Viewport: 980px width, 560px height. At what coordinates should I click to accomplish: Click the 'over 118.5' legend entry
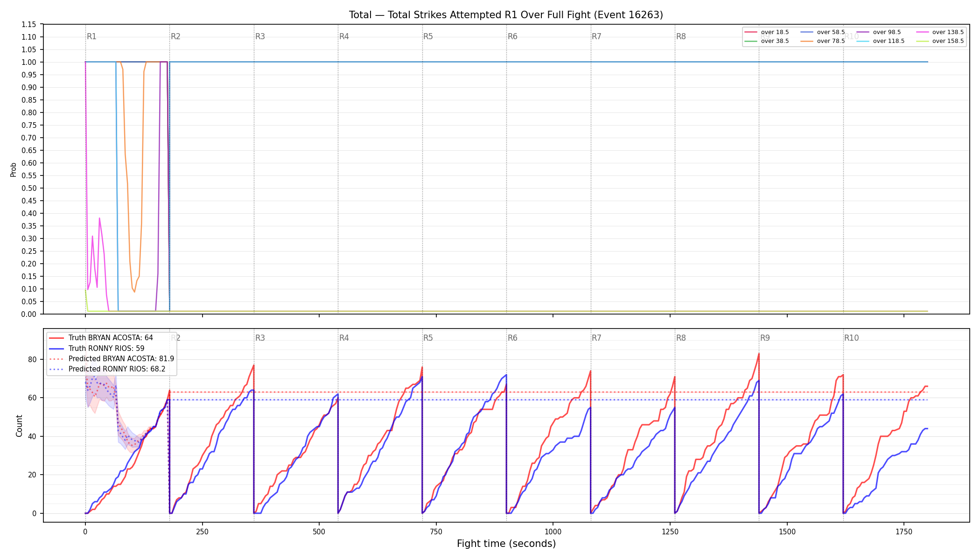point(881,41)
